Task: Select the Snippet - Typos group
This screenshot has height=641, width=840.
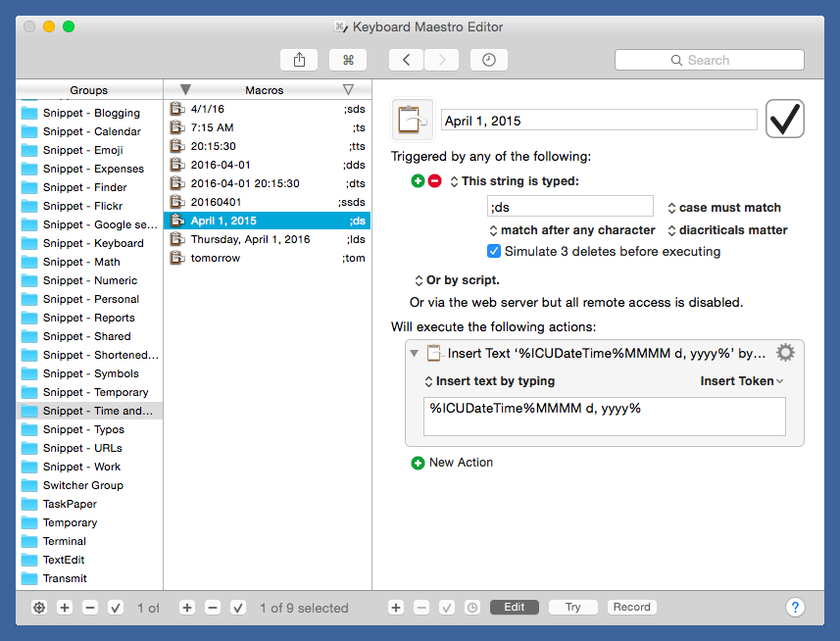Action: pyautogui.click(x=83, y=429)
